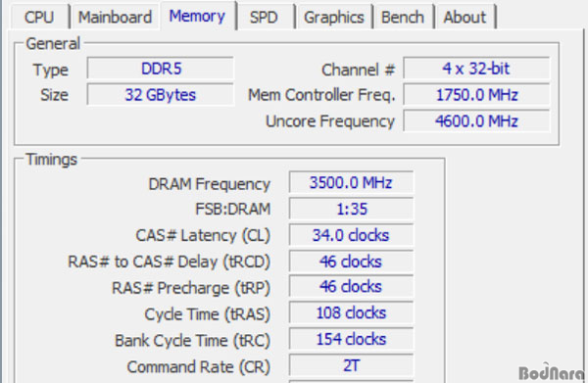Select the Mem Controller Freq value 1750.0 MHz
This screenshot has height=383, width=588.
(x=476, y=94)
